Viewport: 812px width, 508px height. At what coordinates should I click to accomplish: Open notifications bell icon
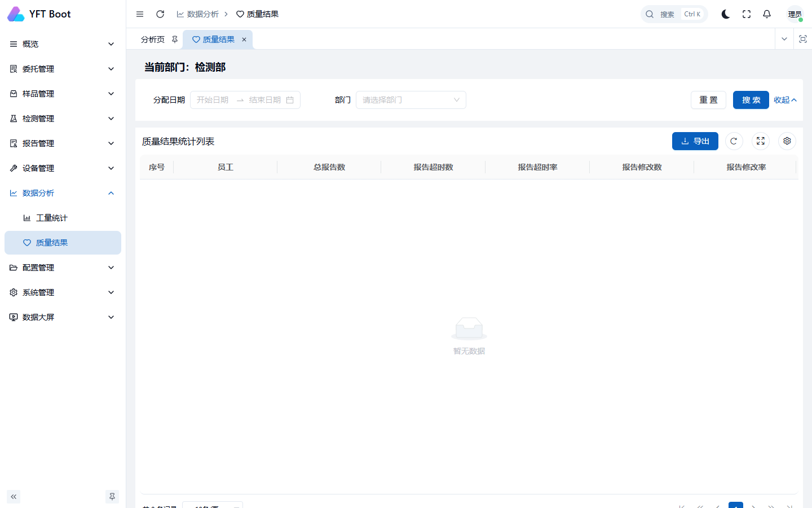(x=767, y=14)
